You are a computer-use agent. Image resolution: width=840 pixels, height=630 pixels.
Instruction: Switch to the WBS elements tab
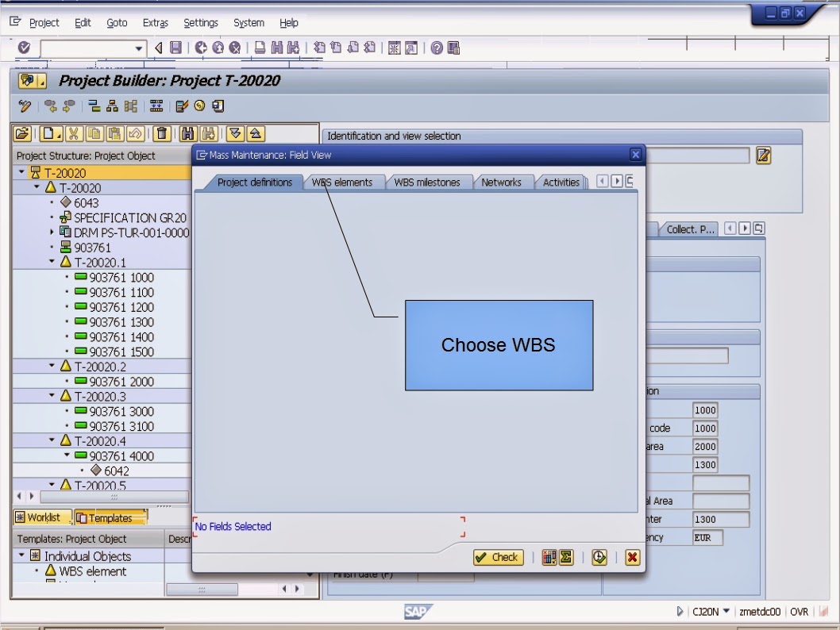(x=341, y=182)
